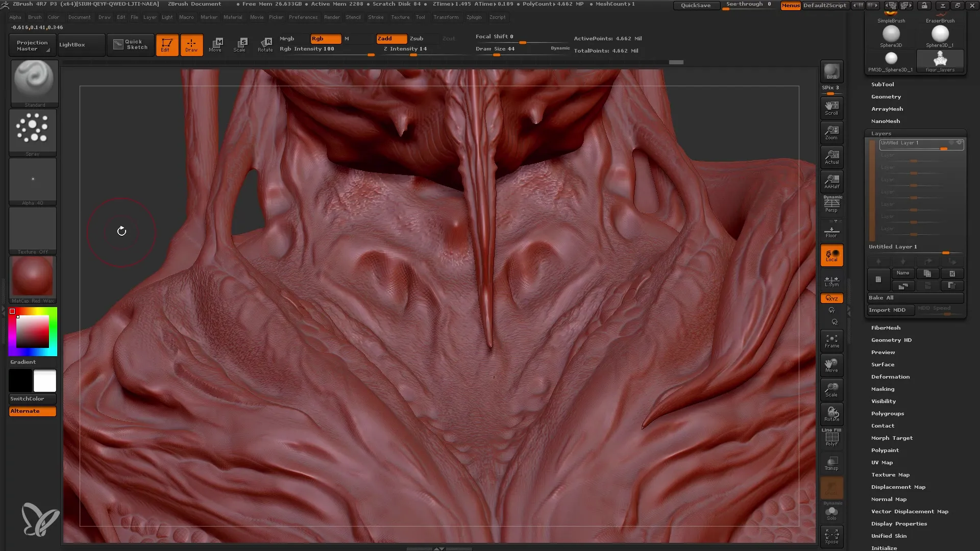The height and width of the screenshot is (551, 980).
Task: Select the Scale tool in toolbar
Action: (x=239, y=44)
